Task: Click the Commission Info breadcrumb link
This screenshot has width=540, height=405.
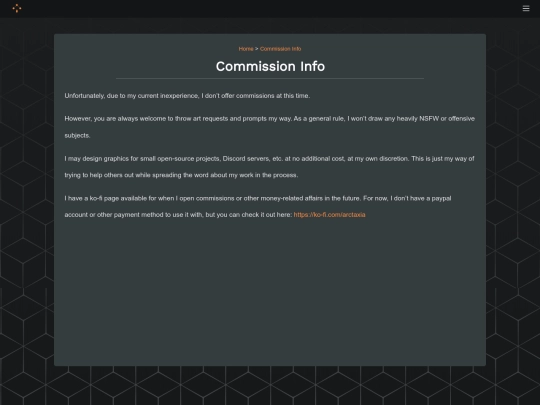Action: coord(280,49)
